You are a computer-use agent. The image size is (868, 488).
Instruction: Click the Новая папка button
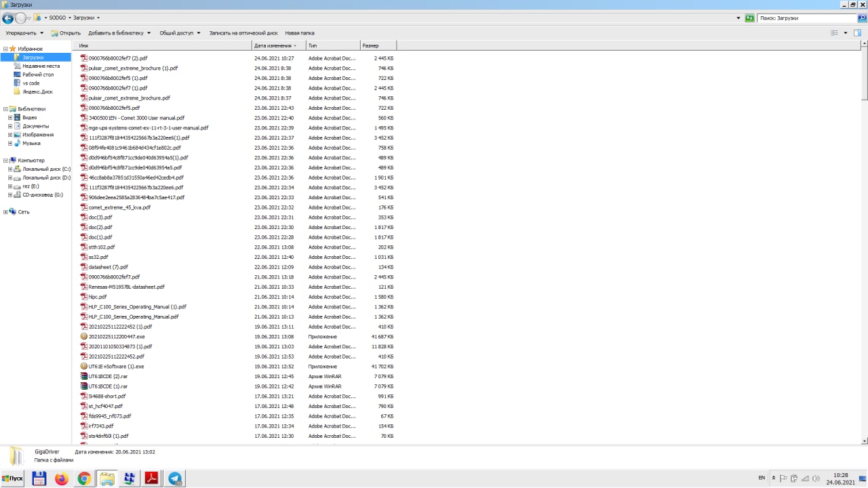pyautogui.click(x=300, y=33)
